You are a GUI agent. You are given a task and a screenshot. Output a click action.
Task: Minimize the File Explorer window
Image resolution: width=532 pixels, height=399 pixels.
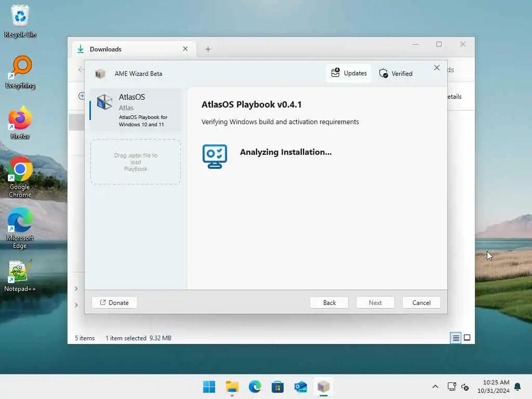click(x=416, y=45)
